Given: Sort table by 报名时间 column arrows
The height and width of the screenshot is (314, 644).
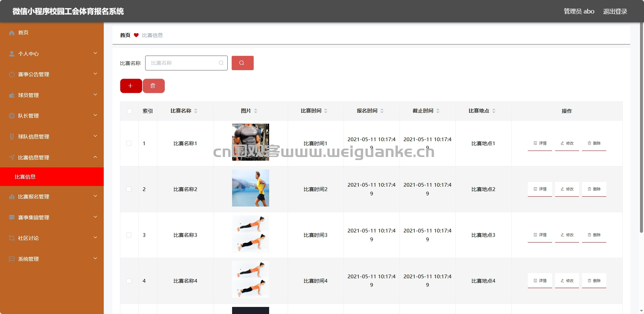Looking at the screenshot, I should pos(382,111).
